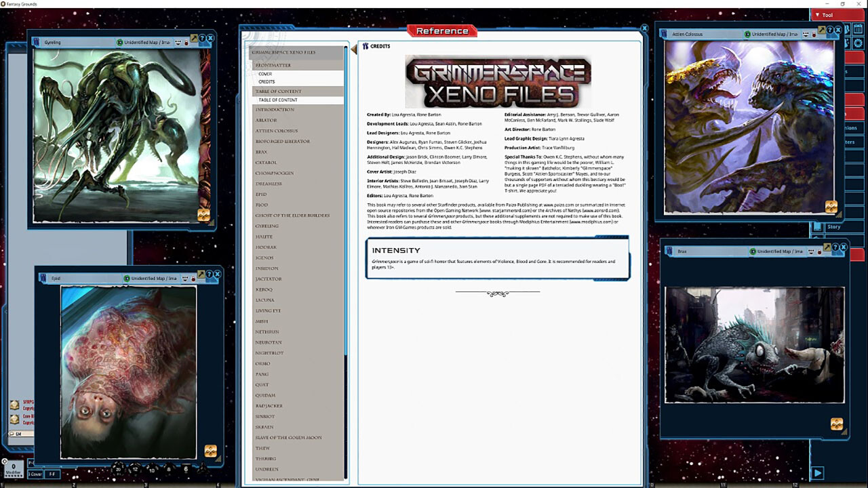The image size is (868, 488).
Task: Click the help icon on Gyreling window
Action: [x=202, y=39]
